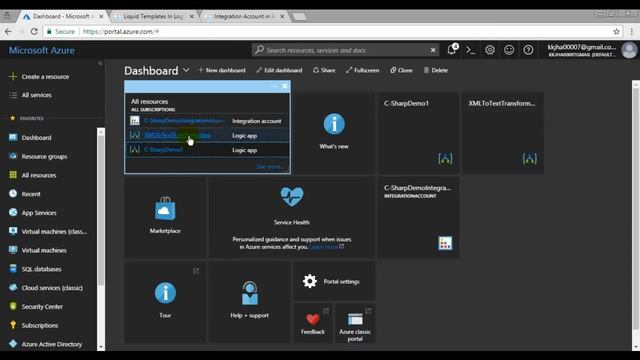
Task: Open the Azure classic portal tile
Action: tap(355, 324)
